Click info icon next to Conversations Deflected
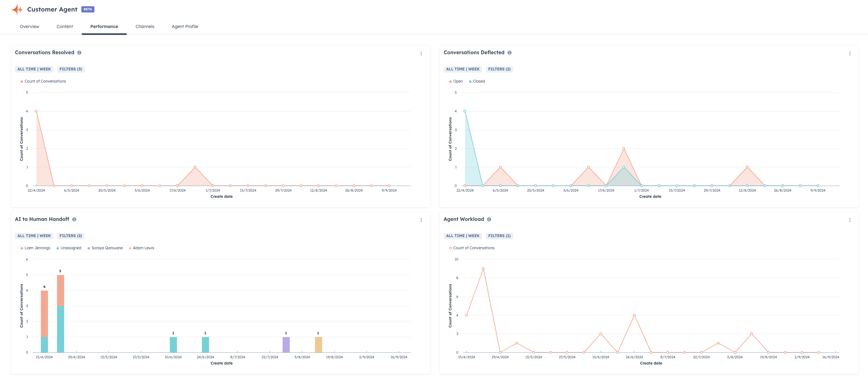This screenshot has width=868, height=377. pos(509,53)
